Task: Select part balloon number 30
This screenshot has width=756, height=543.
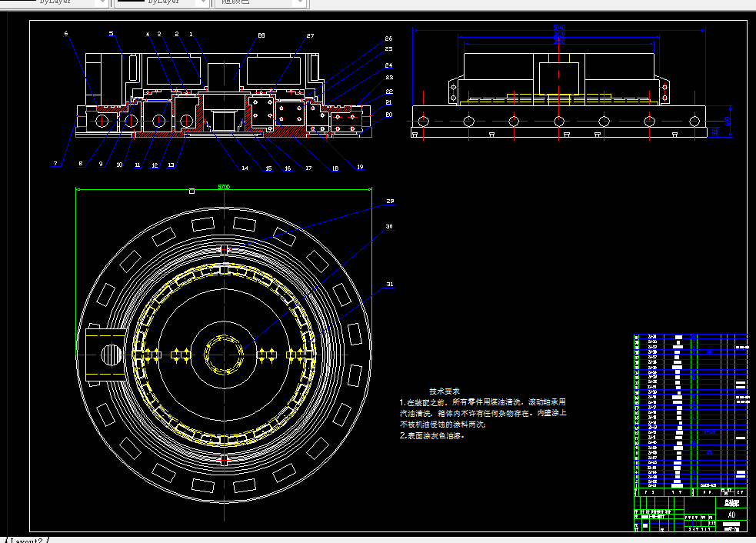Action: [388, 227]
